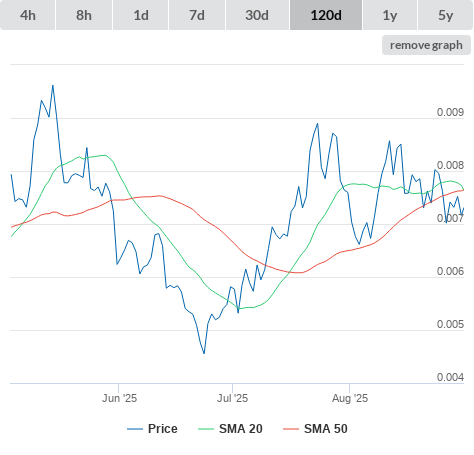
Task: Click the remove graph button
Action: tap(426, 45)
